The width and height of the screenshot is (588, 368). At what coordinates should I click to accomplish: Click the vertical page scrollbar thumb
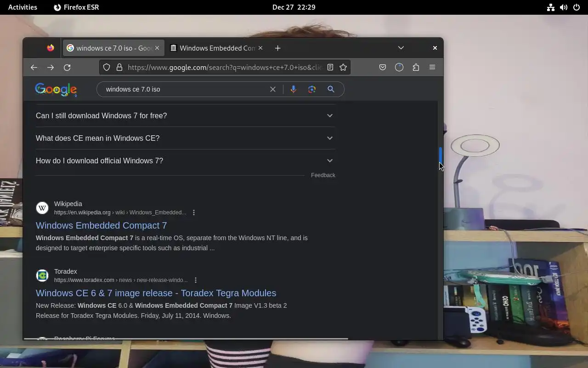[440, 155]
